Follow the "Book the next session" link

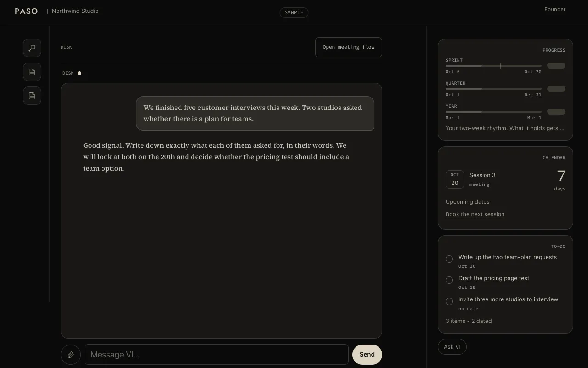pos(475,214)
